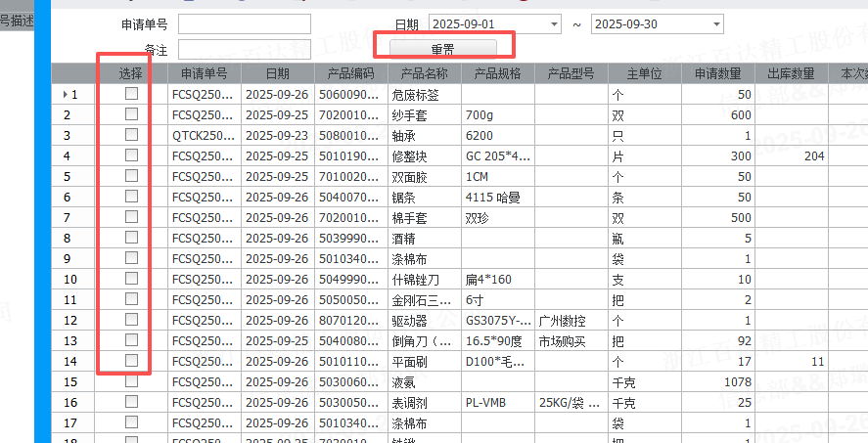Select the checkbox for row 4 修整块
The height and width of the screenshot is (443, 868).
coord(131,155)
